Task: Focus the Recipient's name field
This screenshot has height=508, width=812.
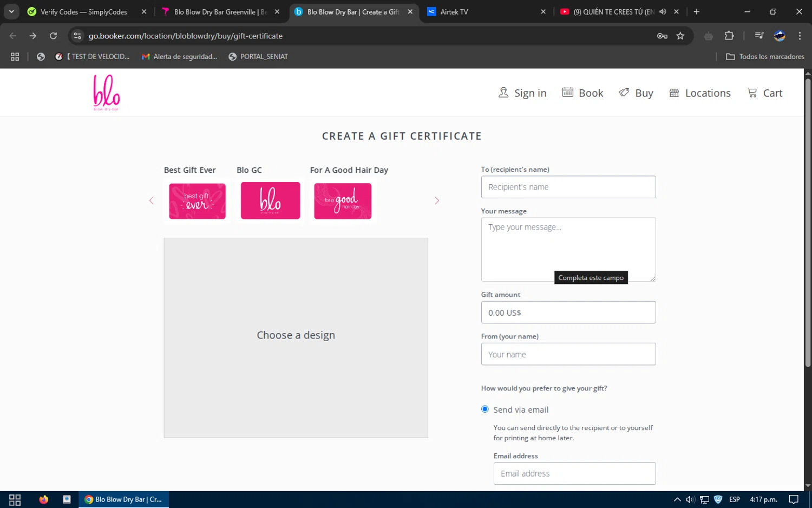Action: 568,187
